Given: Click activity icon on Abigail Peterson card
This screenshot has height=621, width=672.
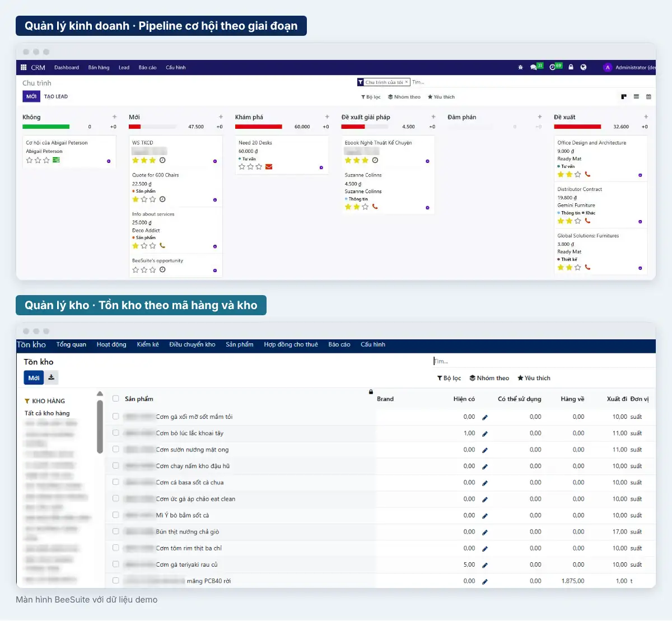Looking at the screenshot, I should click(56, 160).
